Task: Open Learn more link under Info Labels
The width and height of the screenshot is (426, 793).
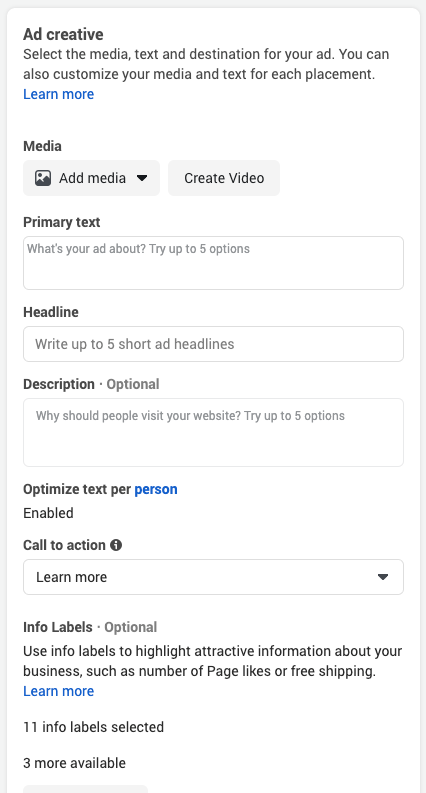Action: pos(59,691)
